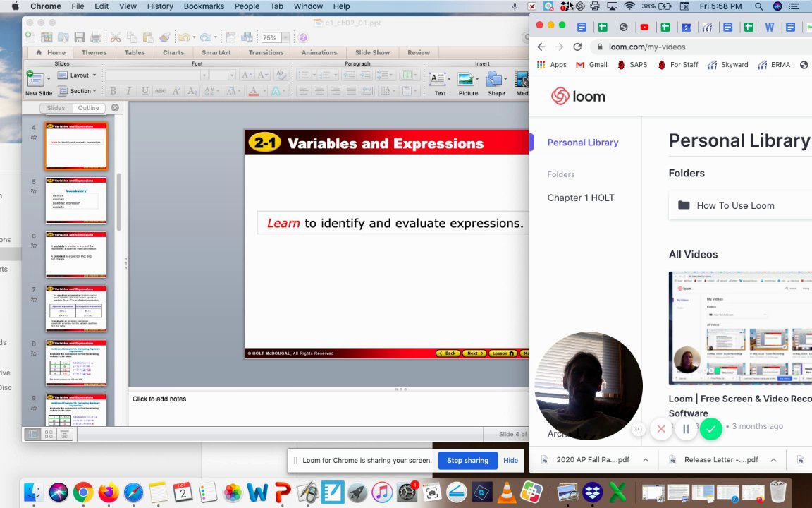
Task: Select slide 5 Vocabulary thumbnail
Action: coord(76,200)
